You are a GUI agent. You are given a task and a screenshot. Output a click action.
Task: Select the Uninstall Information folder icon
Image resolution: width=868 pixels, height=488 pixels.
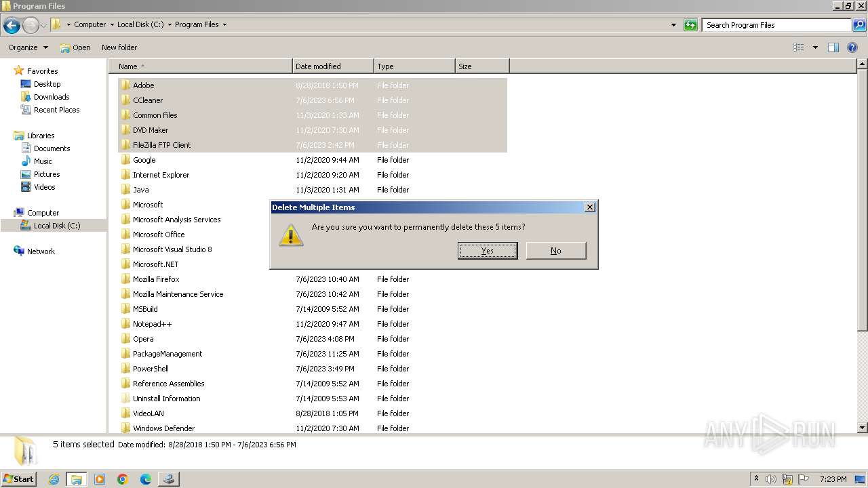pos(125,399)
